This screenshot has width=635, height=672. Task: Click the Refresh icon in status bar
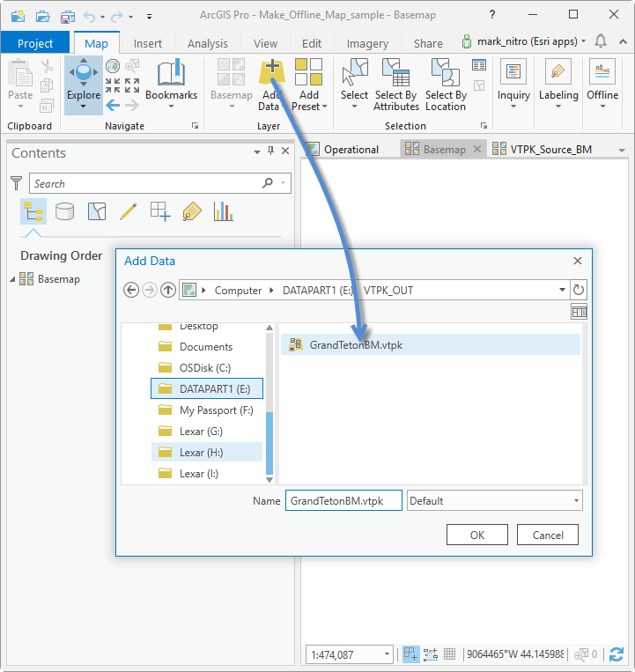pyautogui.click(x=617, y=654)
